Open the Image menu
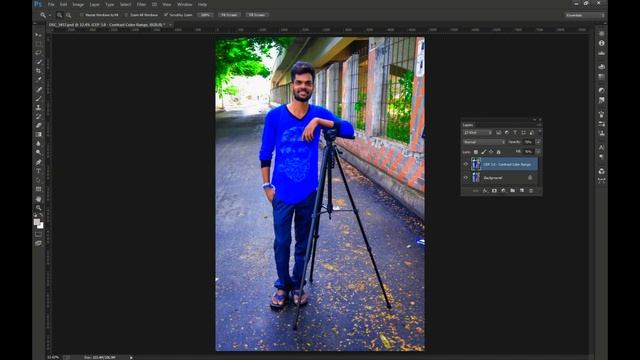Image resolution: width=640 pixels, height=360 pixels. [x=78, y=4]
